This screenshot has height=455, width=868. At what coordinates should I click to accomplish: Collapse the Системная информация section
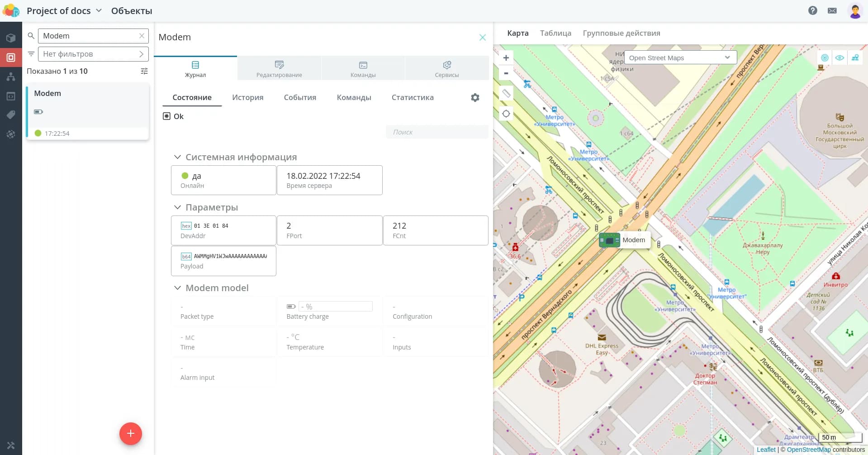click(177, 157)
